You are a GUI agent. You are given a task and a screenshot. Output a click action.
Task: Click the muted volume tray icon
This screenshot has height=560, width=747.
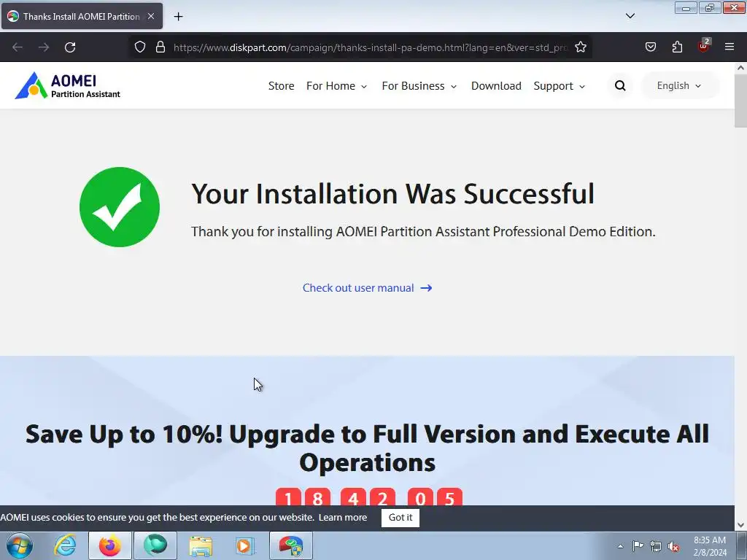click(673, 547)
